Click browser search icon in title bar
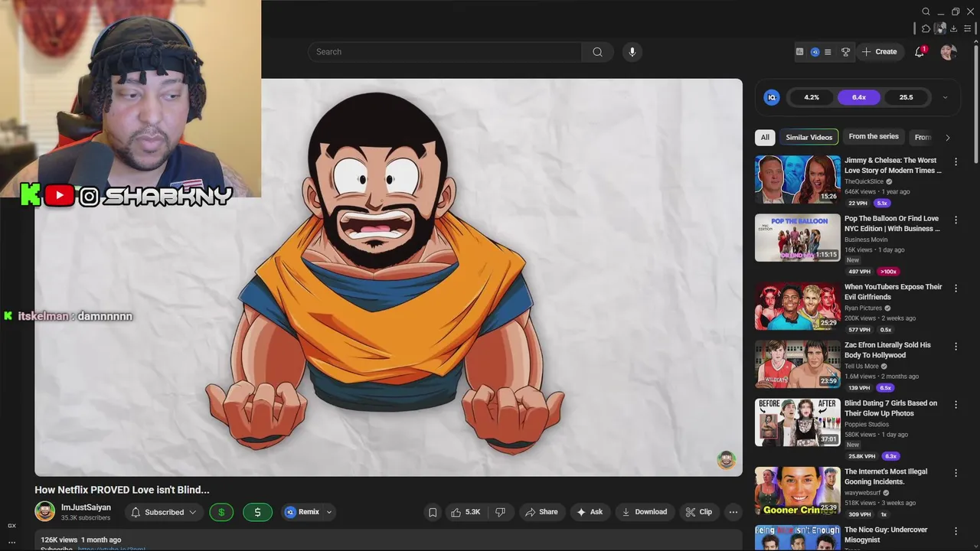Image resolution: width=980 pixels, height=551 pixels. click(926, 11)
